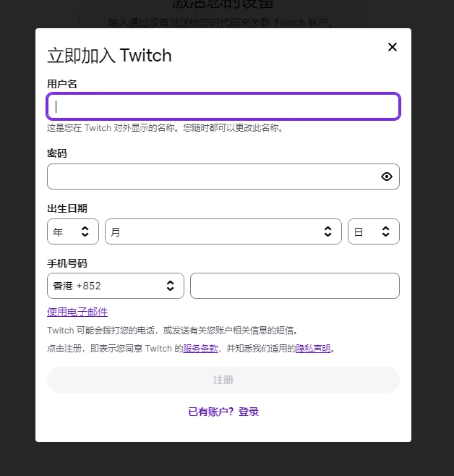Open the 日 day dropdown
The width and height of the screenshot is (454, 476).
[374, 231]
